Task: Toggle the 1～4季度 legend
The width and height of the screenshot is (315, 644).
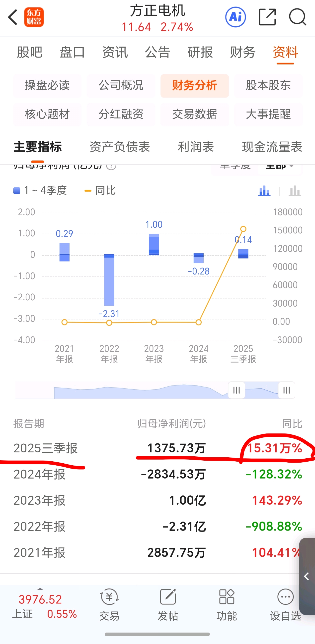Action: point(40,191)
